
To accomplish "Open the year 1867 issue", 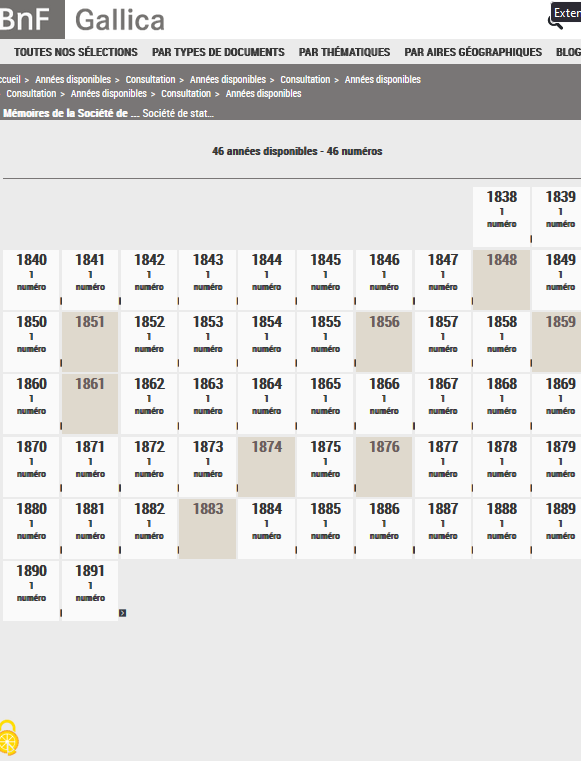I will click(x=443, y=404).
